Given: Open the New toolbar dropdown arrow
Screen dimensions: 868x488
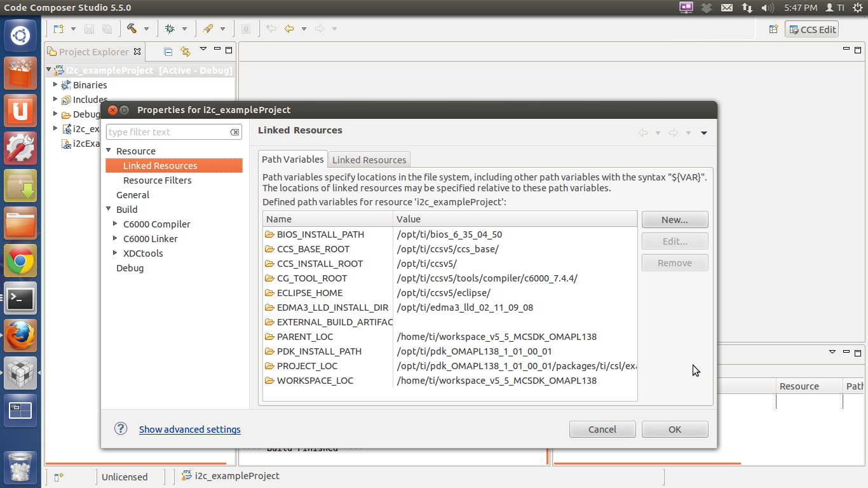Looking at the screenshot, I should (72, 29).
